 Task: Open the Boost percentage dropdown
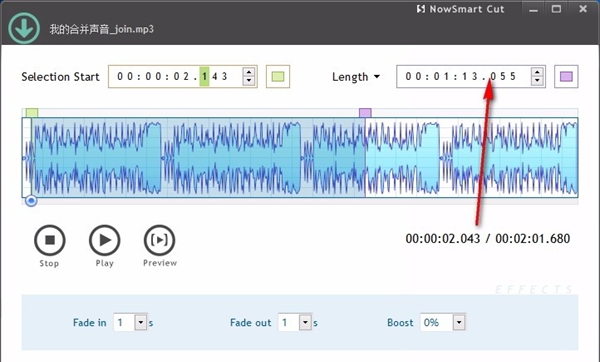(x=459, y=323)
